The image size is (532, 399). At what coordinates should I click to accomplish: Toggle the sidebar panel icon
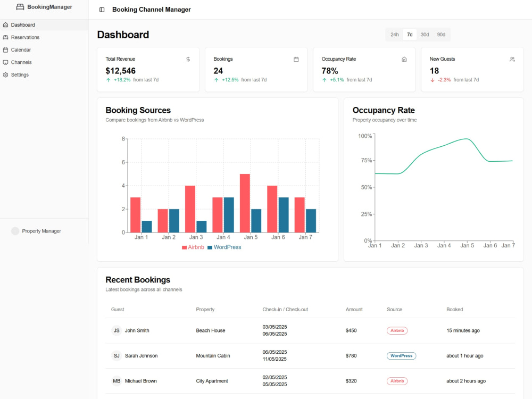pyautogui.click(x=102, y=10)
